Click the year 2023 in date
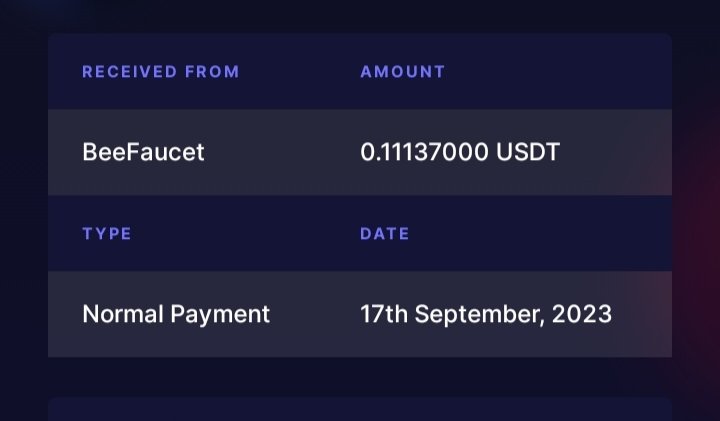This screenshot has width=720, height=421. [582, 314]
